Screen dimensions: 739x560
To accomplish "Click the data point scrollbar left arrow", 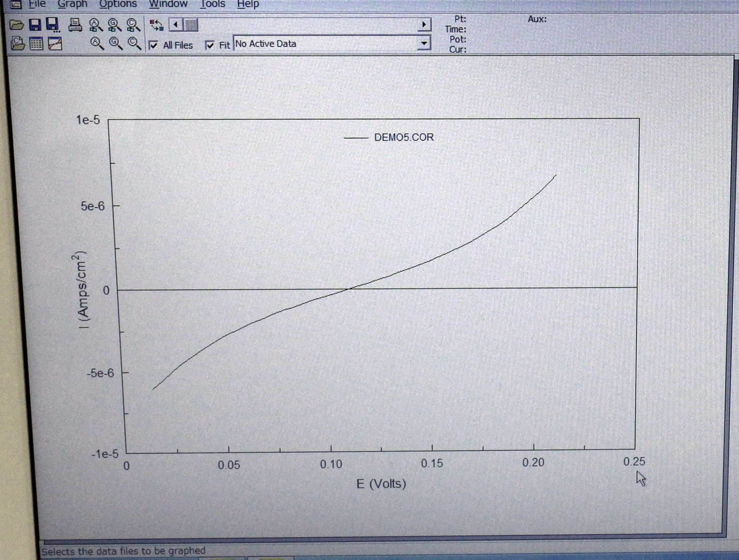I will point(176,25).
